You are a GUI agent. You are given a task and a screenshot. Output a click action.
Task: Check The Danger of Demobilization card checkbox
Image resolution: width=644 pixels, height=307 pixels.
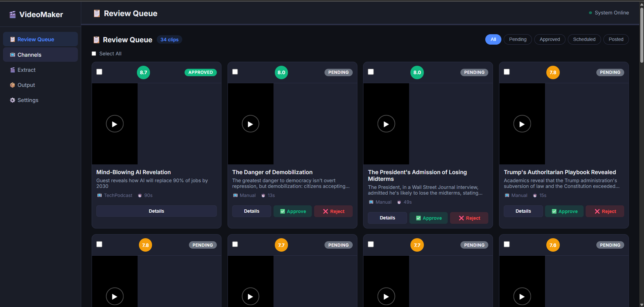[235, 71]
